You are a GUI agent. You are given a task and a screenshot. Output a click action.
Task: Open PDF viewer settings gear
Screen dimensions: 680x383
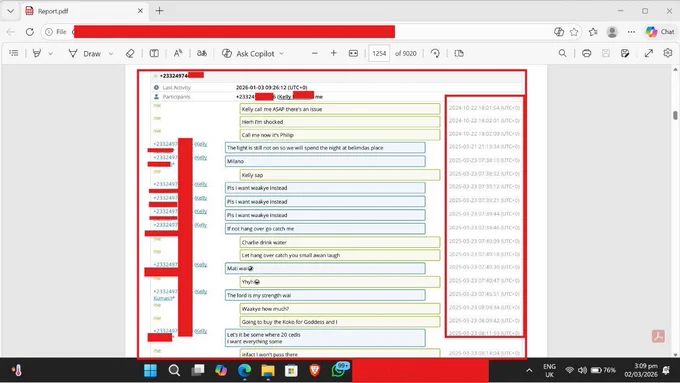point(668,53)
